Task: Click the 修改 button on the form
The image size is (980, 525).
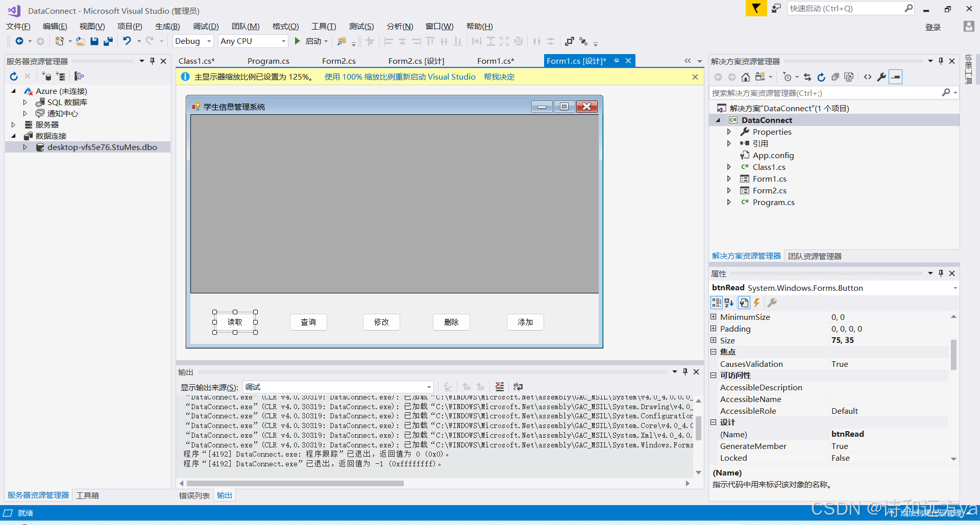Action: (381, 322)
